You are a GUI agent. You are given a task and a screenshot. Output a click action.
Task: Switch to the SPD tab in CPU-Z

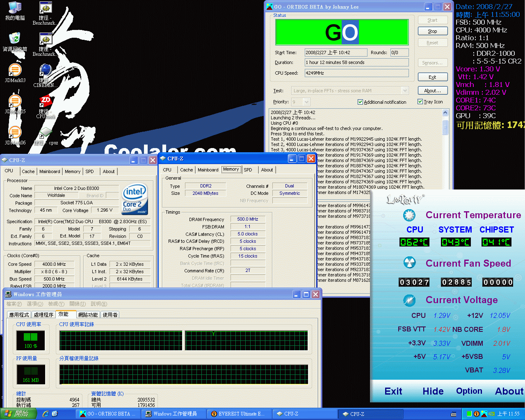(248, 169)
